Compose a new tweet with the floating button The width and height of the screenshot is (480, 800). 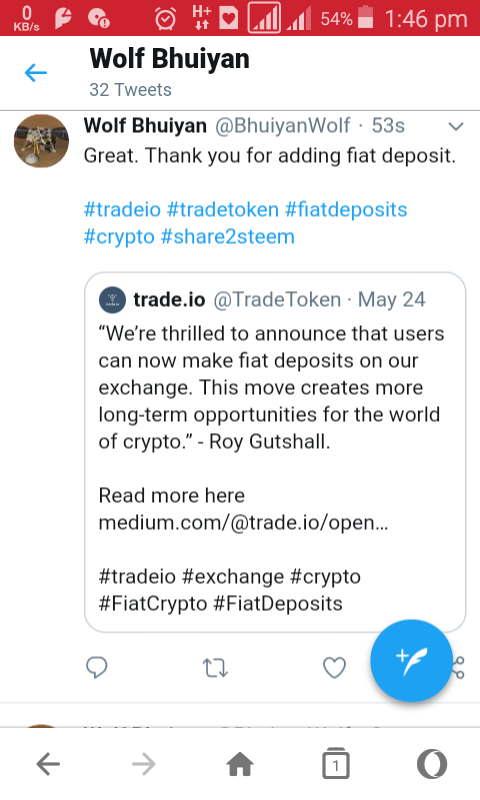pyautogui.click(x=411, y=660)
